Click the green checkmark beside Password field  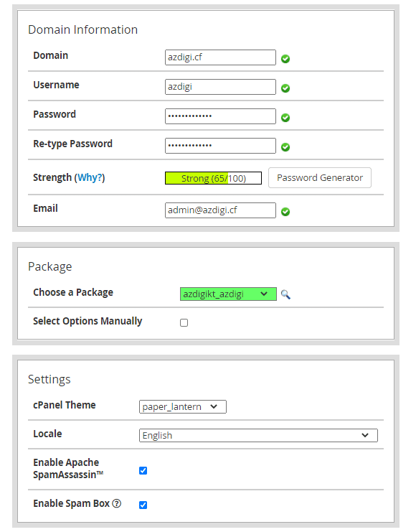[285, 118]
